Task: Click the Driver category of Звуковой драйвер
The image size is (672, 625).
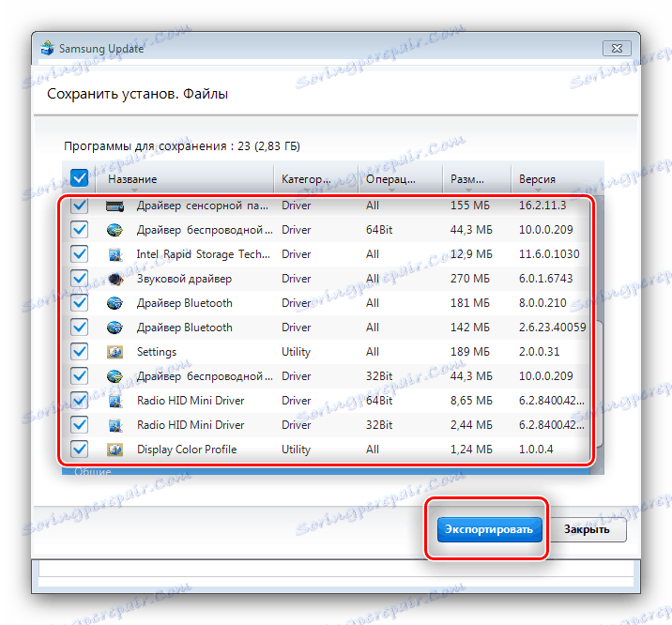Action: pos(297,279)
